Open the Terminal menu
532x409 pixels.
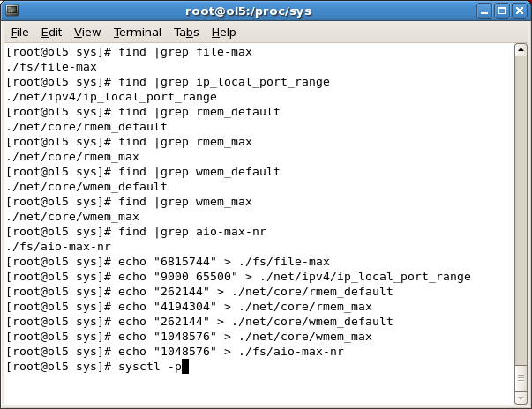click(x=137, y=33)
